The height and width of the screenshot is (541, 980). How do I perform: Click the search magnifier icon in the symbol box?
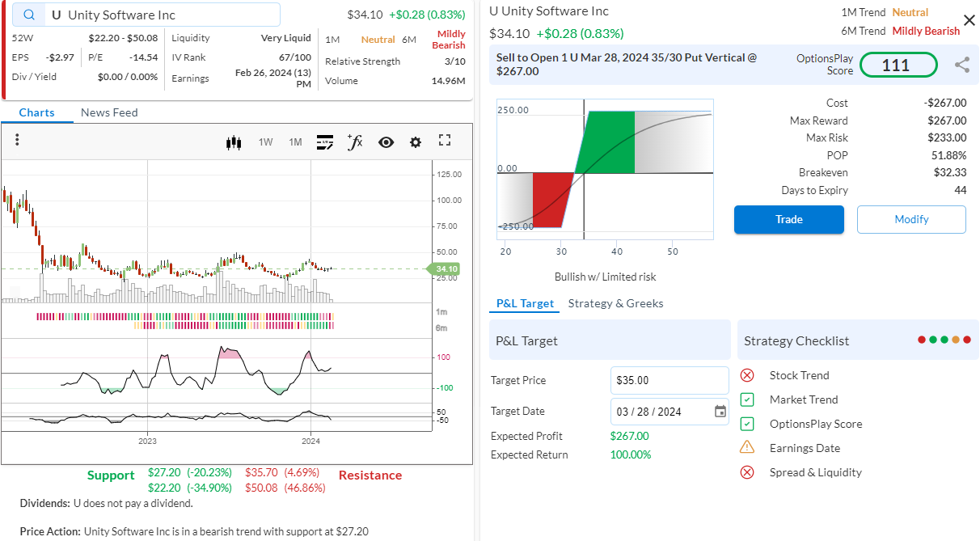(x=30, y=15)
